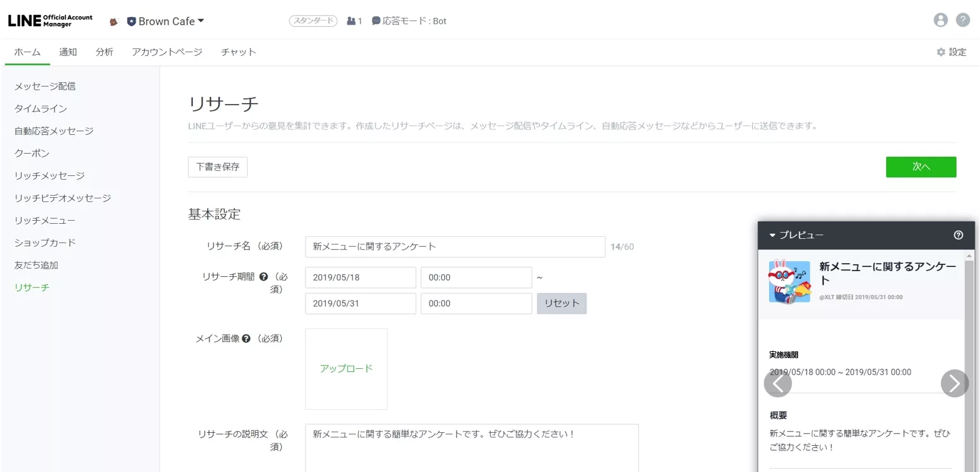Viewport: 980px width, 472px height.
Task: Click the preview panel scrollbar
Action: tap(969, 361)
